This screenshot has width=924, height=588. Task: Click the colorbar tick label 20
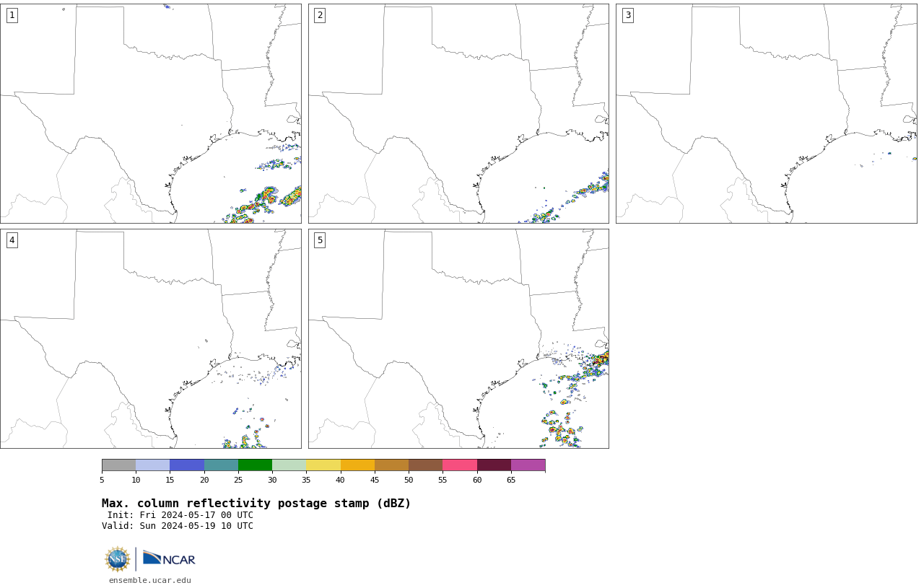pyautogui.click(x=204, y=481)
